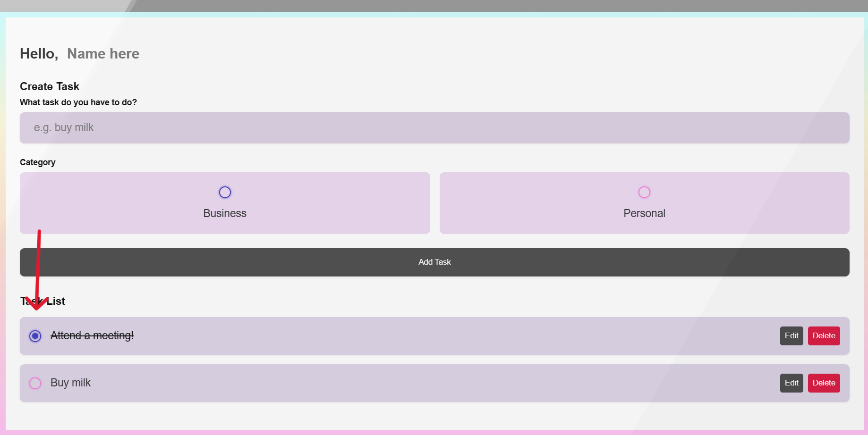Delete the 'Buy milk' task

click(x=824, y=383)
